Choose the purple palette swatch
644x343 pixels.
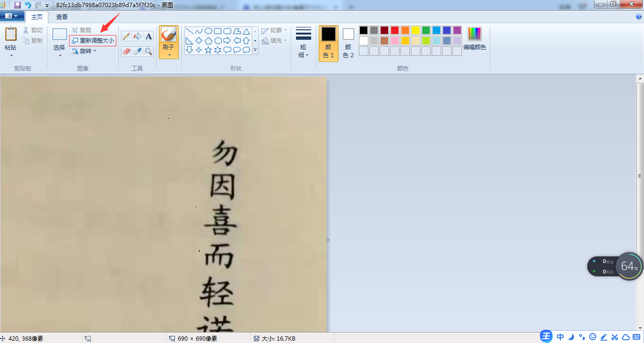[x=457, y=30]
